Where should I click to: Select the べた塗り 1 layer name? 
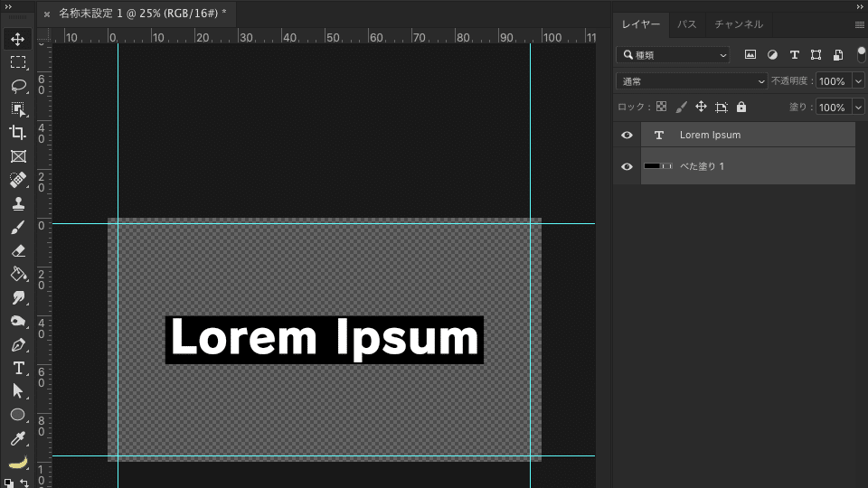click(702, 166)
